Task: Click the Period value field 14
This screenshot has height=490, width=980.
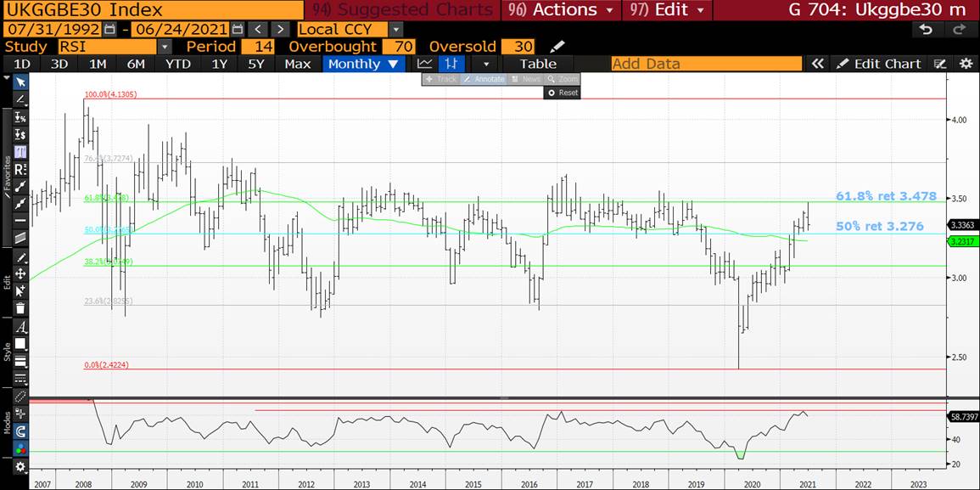Action: click(260, 47)
